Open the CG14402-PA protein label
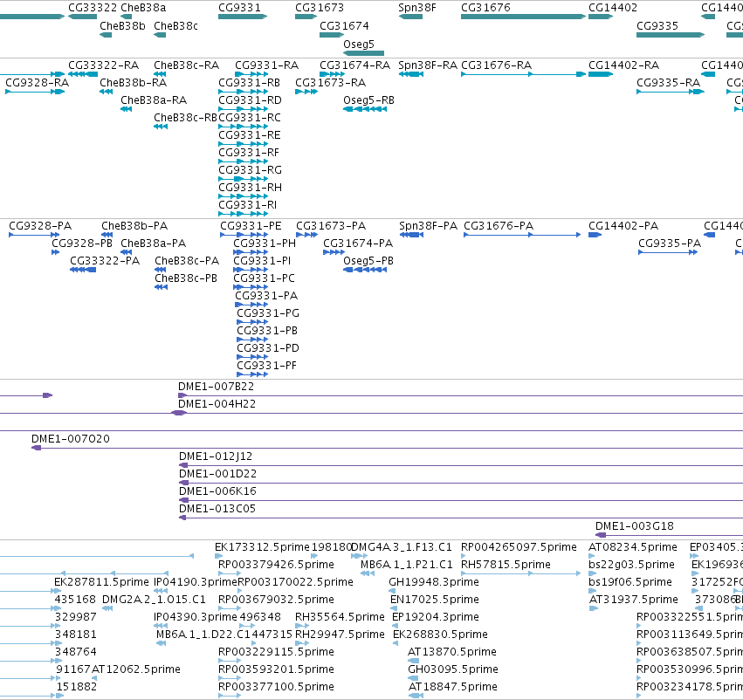Viewport: 743px width, 700px height. [x=623, y=226]
